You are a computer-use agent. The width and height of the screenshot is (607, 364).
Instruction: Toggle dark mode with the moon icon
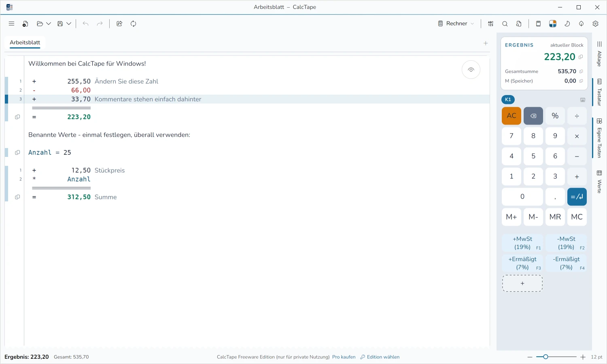pyautogui.click(x=567, y=24)
